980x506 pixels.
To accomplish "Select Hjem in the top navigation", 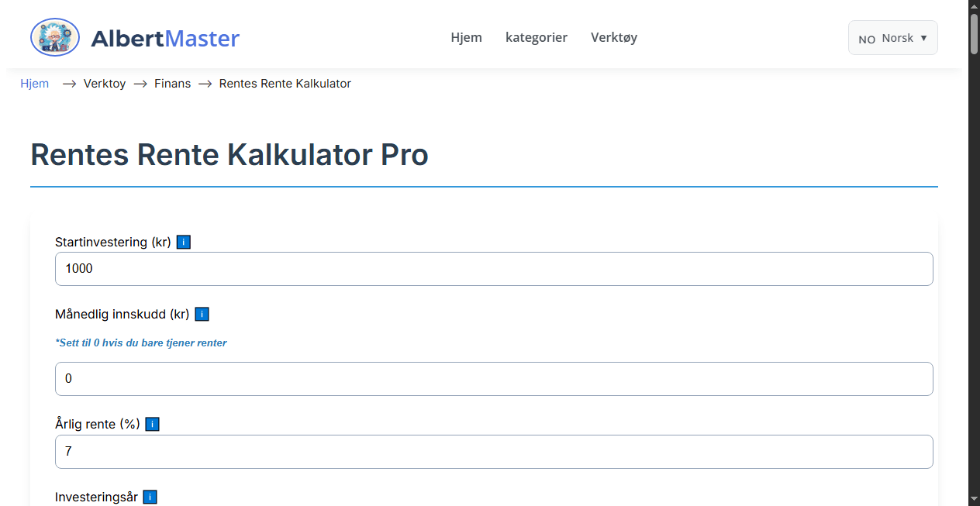I will click(x=466, y=37).
